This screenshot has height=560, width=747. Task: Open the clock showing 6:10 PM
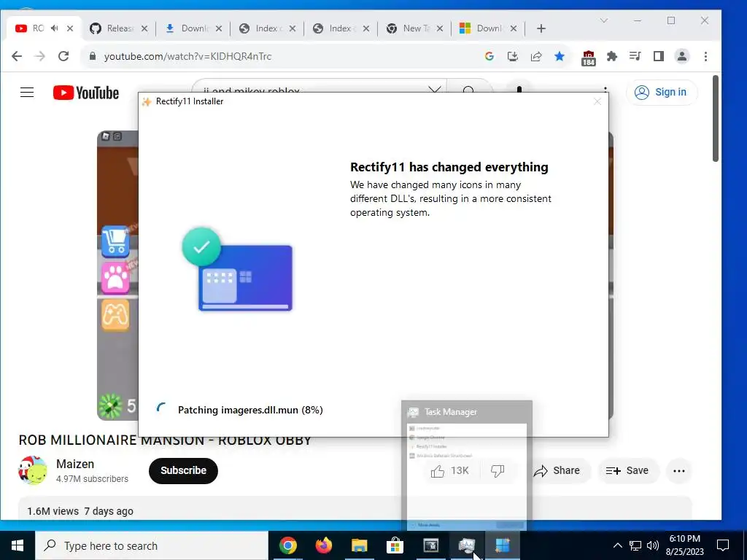click(x=684, y=545)
